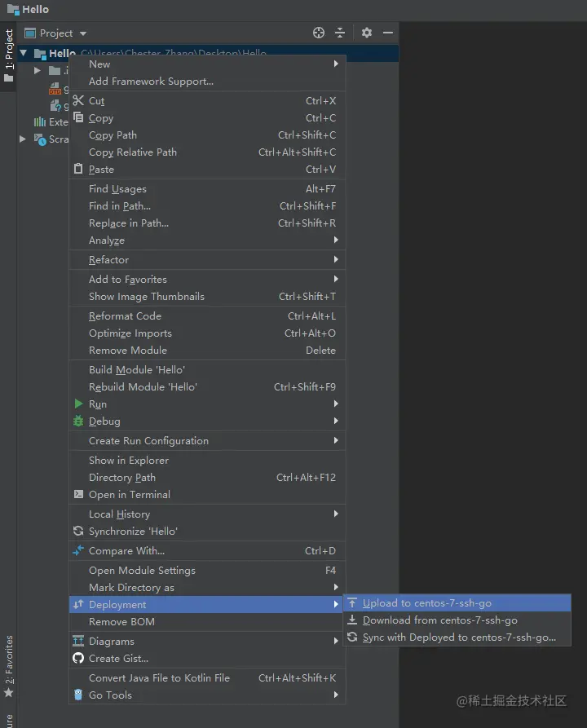Open the Project view dropdown
The width and height of the screenshot is (587, 728).
[x=83, y=33]
